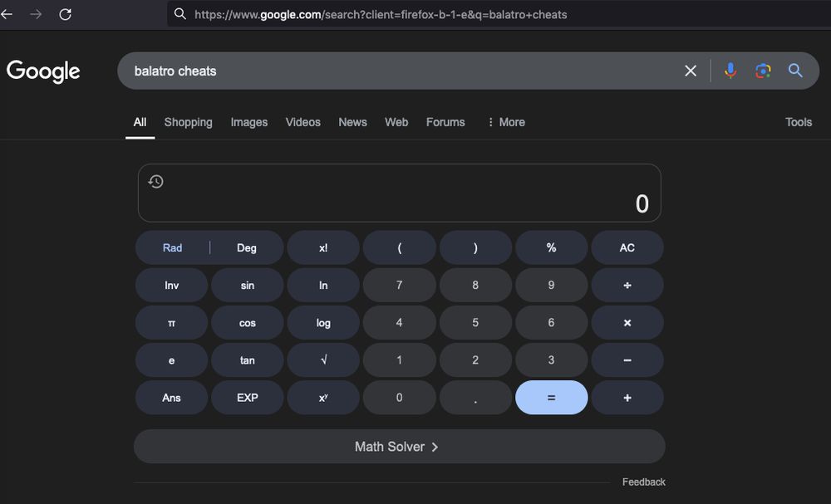831x504 pixels.
Task: Insert a close parenthesis
Action: pos(475,247)
